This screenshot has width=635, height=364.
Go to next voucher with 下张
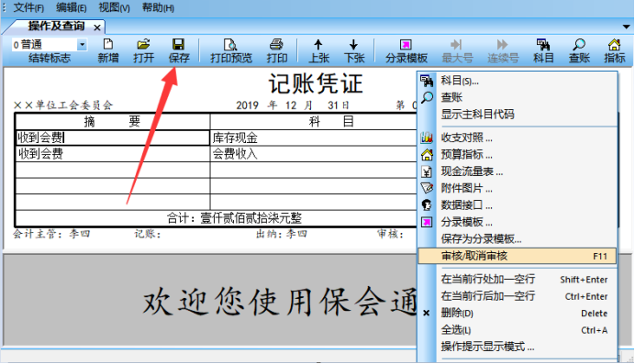coord(354,50)
